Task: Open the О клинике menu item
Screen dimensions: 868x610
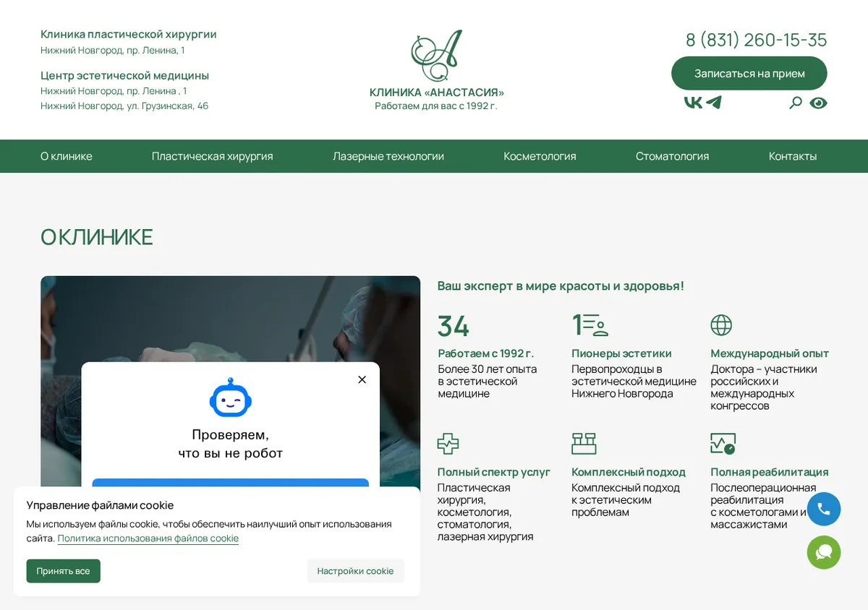Action: pos(67,156)
